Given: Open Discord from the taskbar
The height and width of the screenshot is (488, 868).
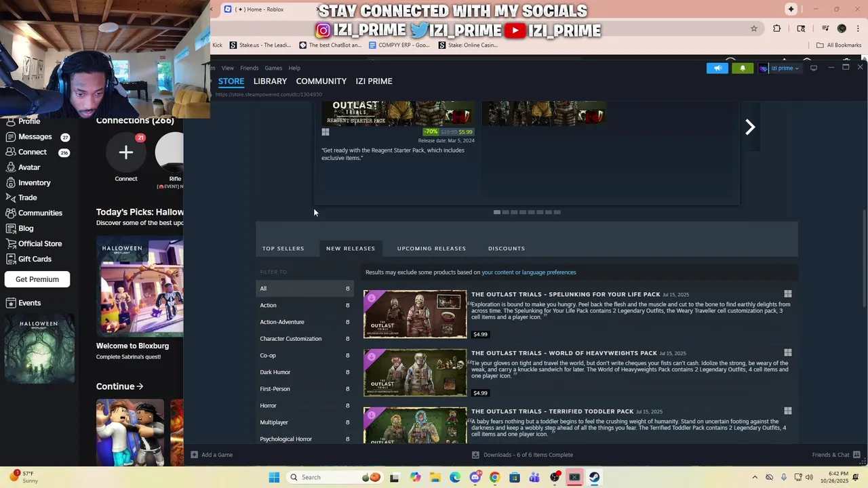Looking at the screenshot, I should (475, 477).
